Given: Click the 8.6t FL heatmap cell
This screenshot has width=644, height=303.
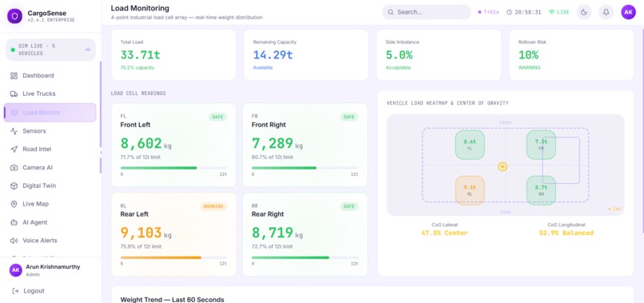Looking at the screenshot, I should coord(470,145).
